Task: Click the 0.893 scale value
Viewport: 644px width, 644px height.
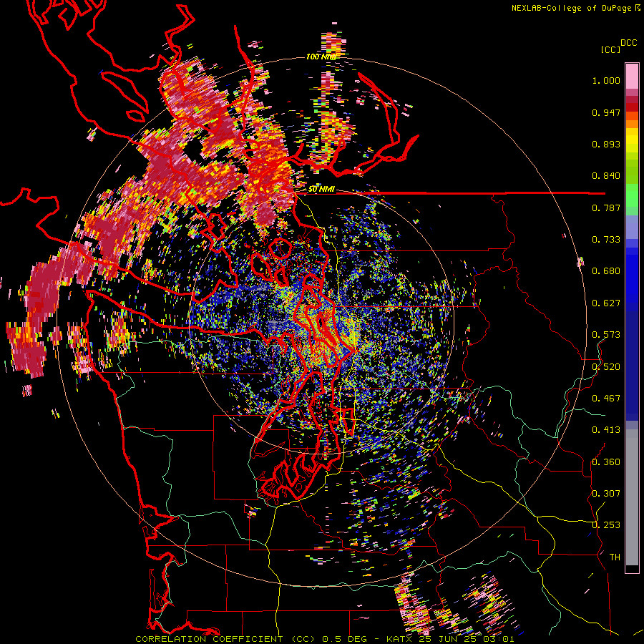Action: [606, 144]
